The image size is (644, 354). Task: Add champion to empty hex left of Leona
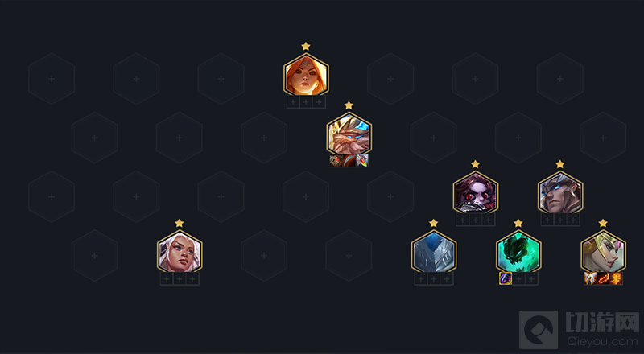tap(221, 78)
